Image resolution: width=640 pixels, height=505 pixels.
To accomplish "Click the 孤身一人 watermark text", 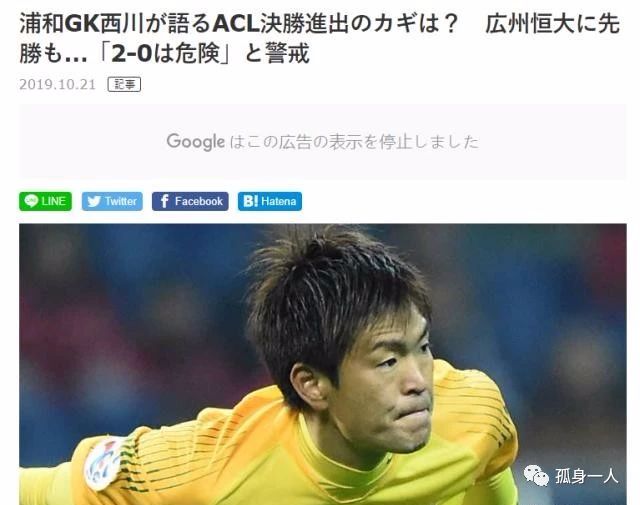I will click(587, 476).
